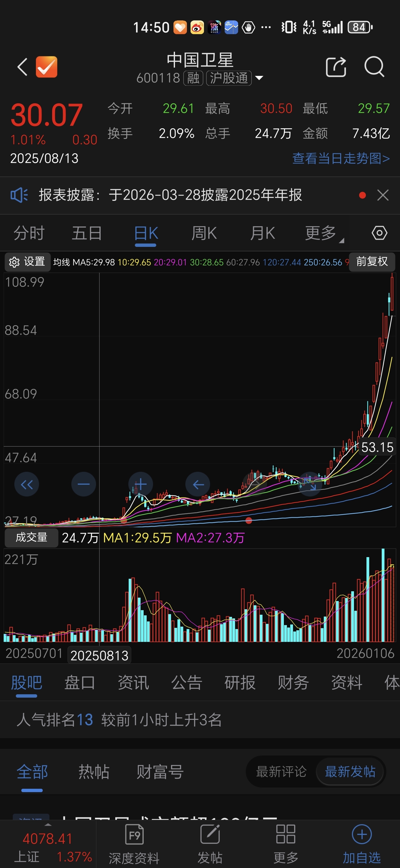Sort by 最新评论
Viewport: 400px width, 868px height.
(x=281, y=772)
